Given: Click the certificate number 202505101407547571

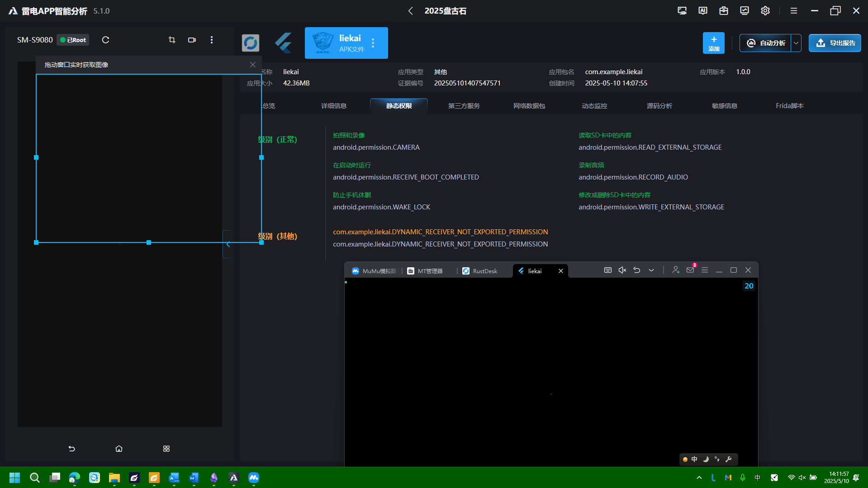Looking at the screenshot, I should [x=467, y=83].
